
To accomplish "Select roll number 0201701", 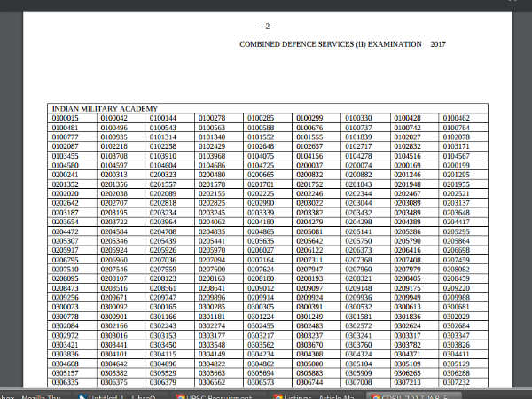I will (261, 184).
